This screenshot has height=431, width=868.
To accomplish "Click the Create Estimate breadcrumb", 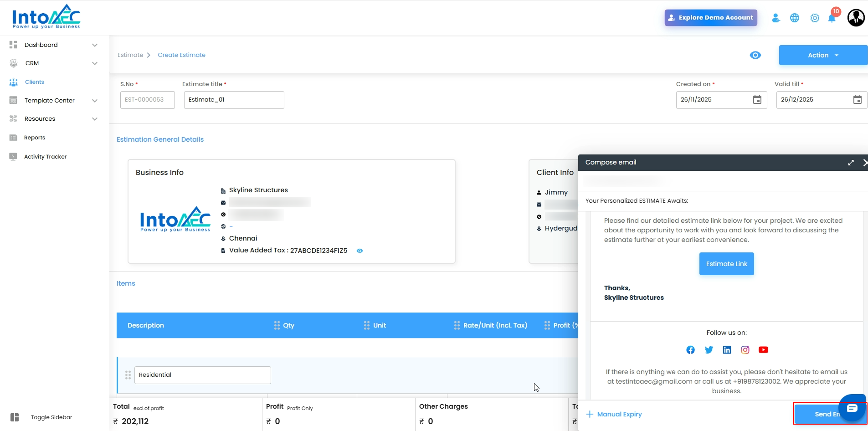I will tap(181, 55).
